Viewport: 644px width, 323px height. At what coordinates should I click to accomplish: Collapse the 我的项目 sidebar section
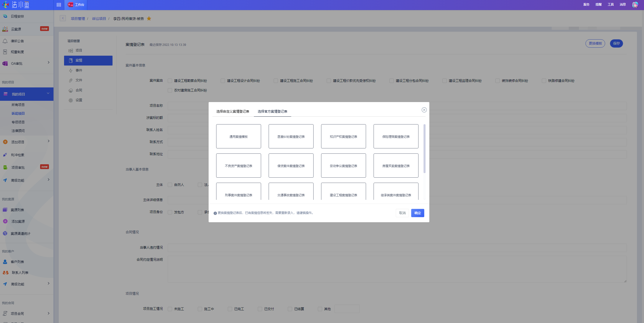coord(48,93)
